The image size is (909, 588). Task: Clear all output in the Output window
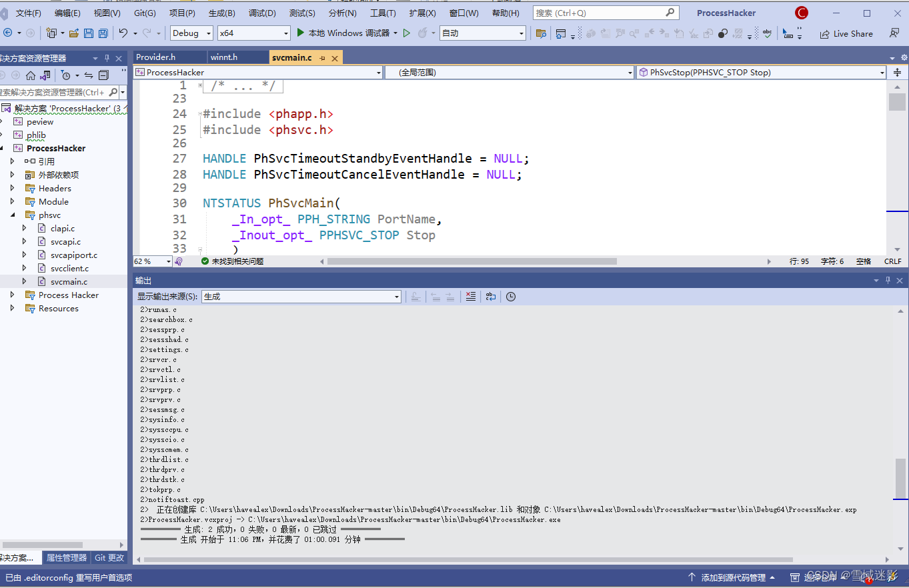click(471, 296)
